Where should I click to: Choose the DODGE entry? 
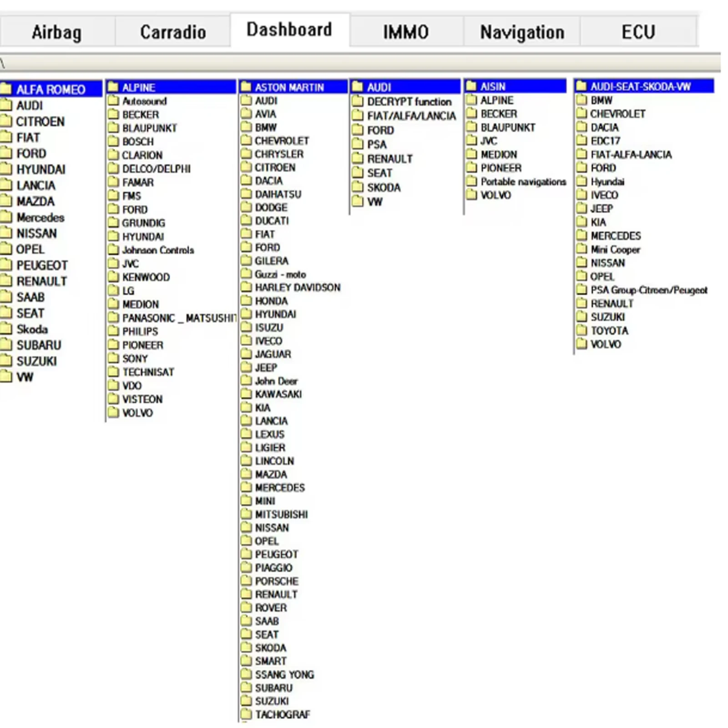click(x=271, y=207)
